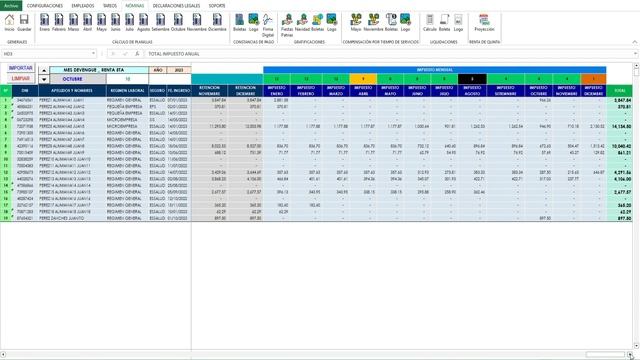Click horizontal scrollbar left arrow
The width and height of the screenshot is (640, 360).
click(3, 355)
